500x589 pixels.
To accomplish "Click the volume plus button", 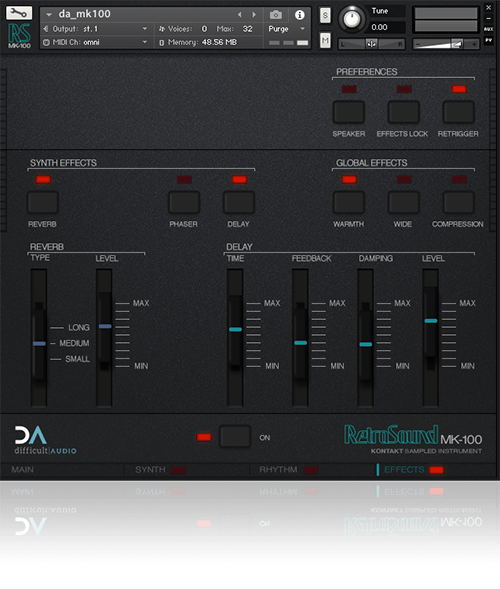I will [474, 44].
